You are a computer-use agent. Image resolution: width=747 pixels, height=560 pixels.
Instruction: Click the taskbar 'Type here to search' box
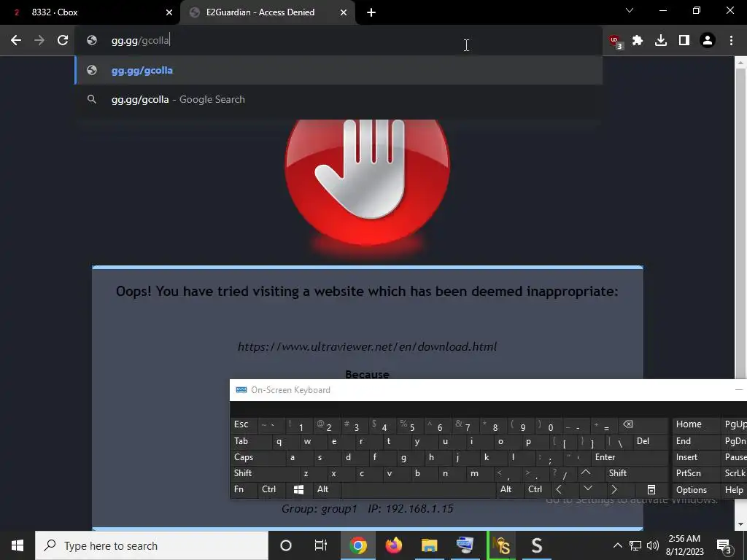tap(152, 545)
